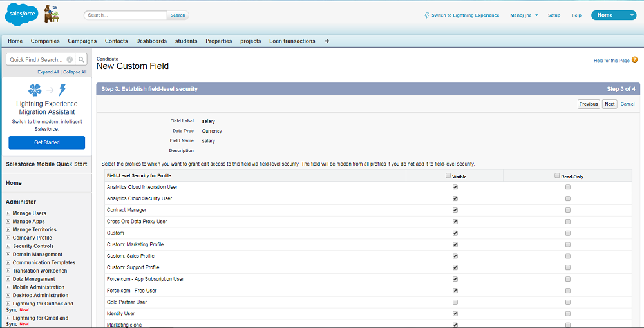Click the Home heading in setup sidebar
Viewport: 644px width, 328px height.
click(x=14, y=183)
